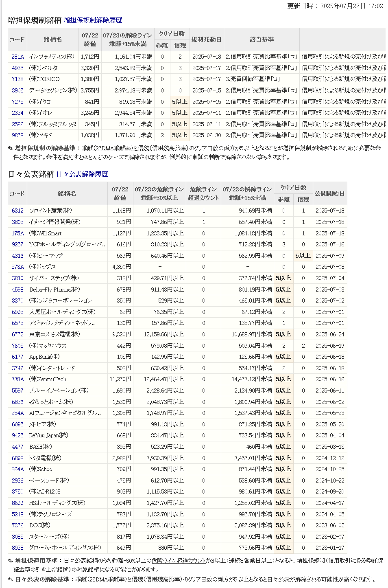
Task: Open stock code 3810
Action: pyautogui.click(x=17, y=278)
